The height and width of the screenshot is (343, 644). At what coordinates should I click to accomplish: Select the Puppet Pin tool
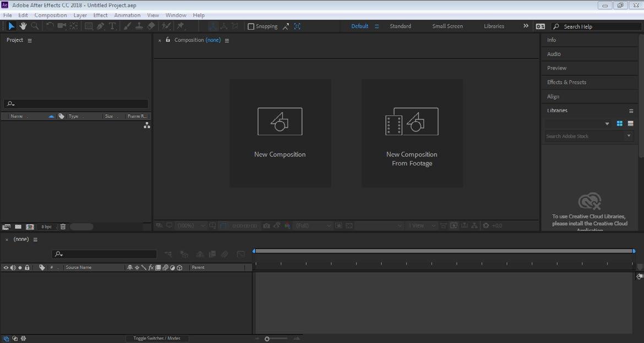tap(181, 26)
